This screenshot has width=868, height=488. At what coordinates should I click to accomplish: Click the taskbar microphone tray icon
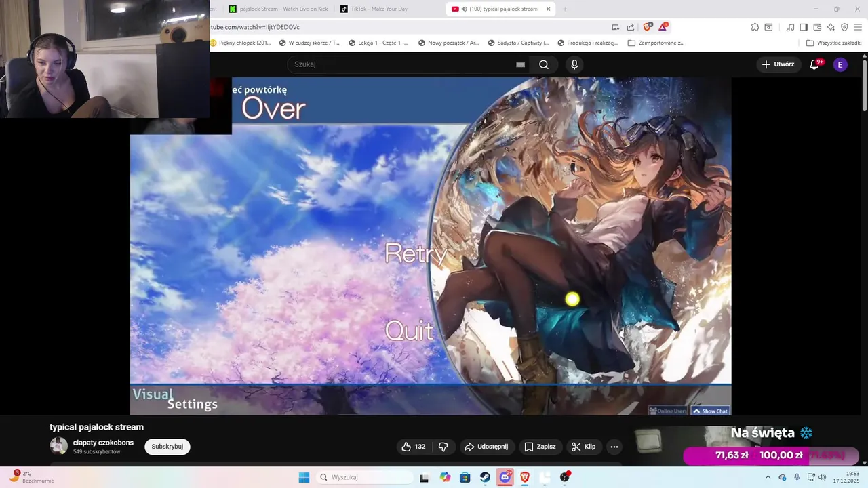(797, 477)
